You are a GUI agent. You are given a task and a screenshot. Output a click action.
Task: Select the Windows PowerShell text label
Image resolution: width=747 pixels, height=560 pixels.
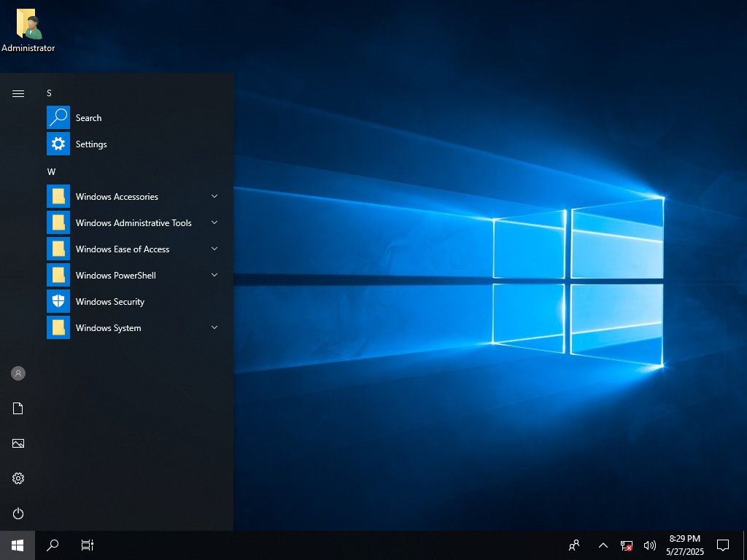[116, 275]
